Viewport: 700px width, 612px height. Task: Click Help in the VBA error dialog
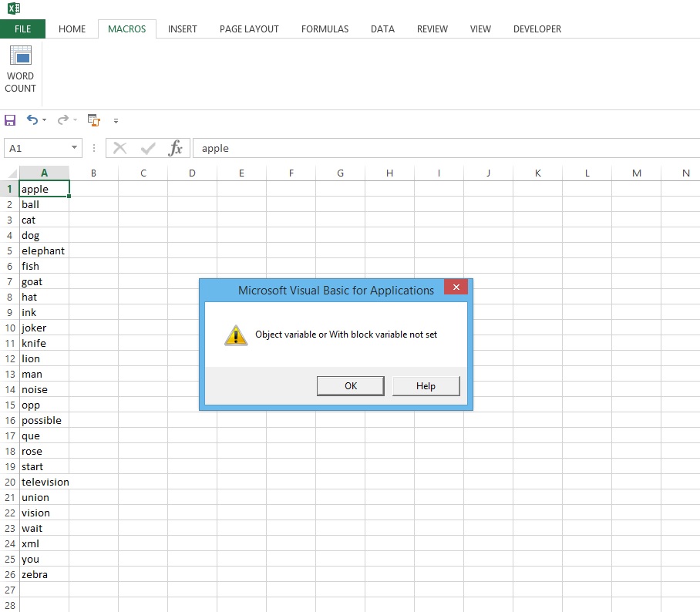(x=426, y=385)
